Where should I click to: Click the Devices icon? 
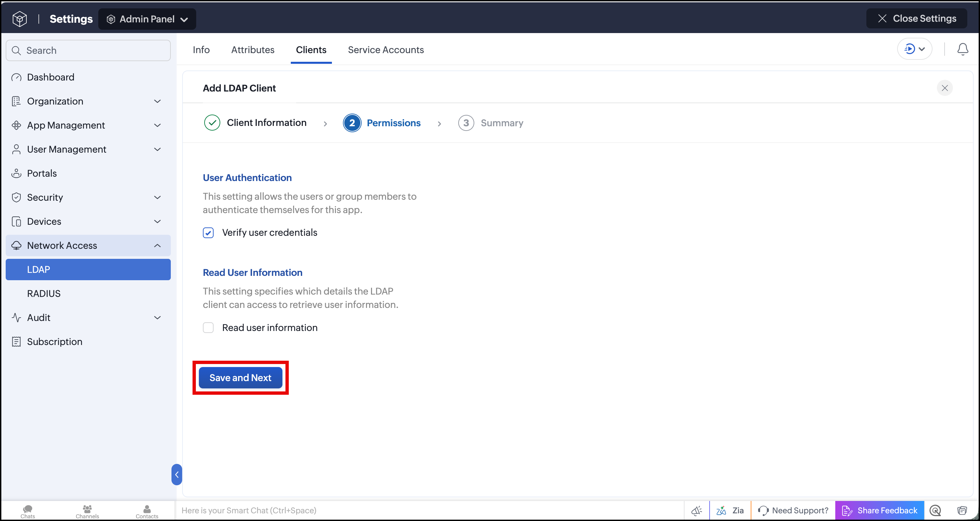tap(16, 221)
